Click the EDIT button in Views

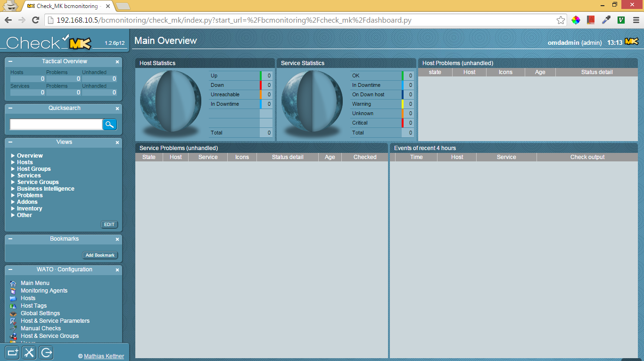(x=109, y=225)
